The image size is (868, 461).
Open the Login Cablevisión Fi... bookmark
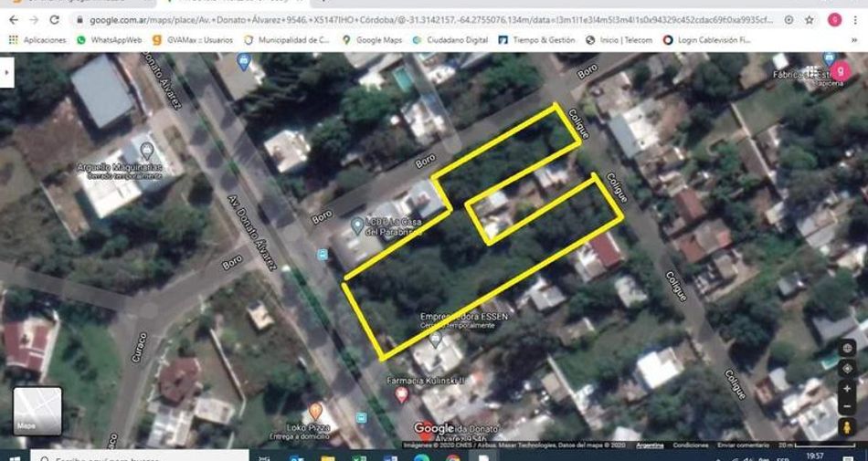click(707, 40)
